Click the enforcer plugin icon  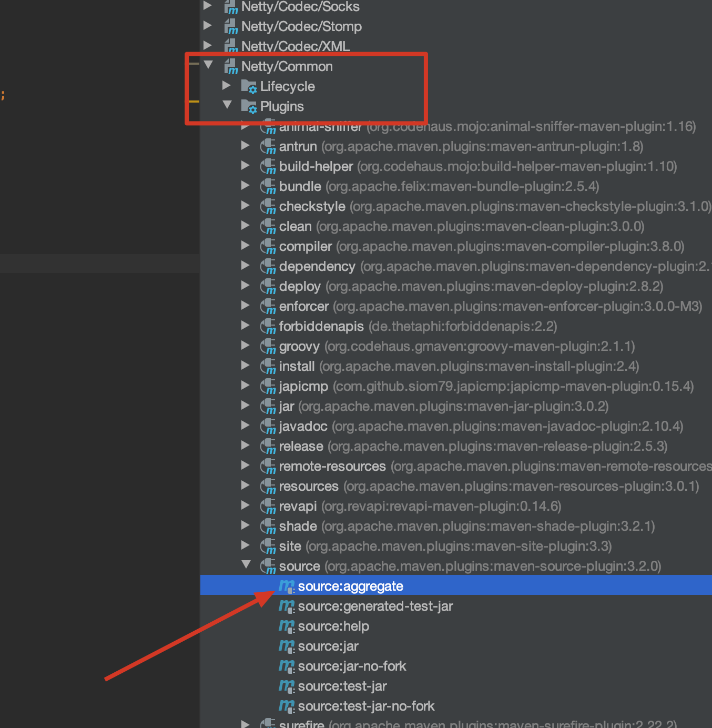tap(268, 306)
